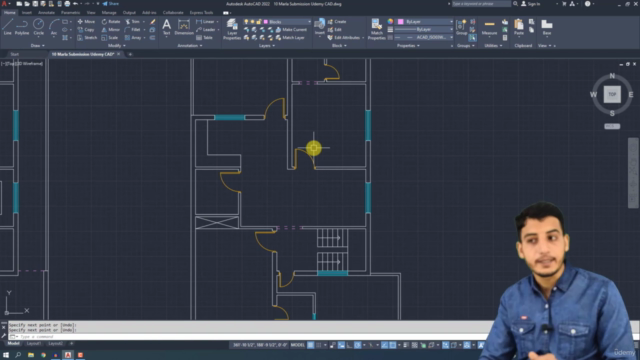Image resolution: width=640 pixels, height=360 pixels.
Task: Click the Erase tool in Modify
Action: (x=153, y=22)
